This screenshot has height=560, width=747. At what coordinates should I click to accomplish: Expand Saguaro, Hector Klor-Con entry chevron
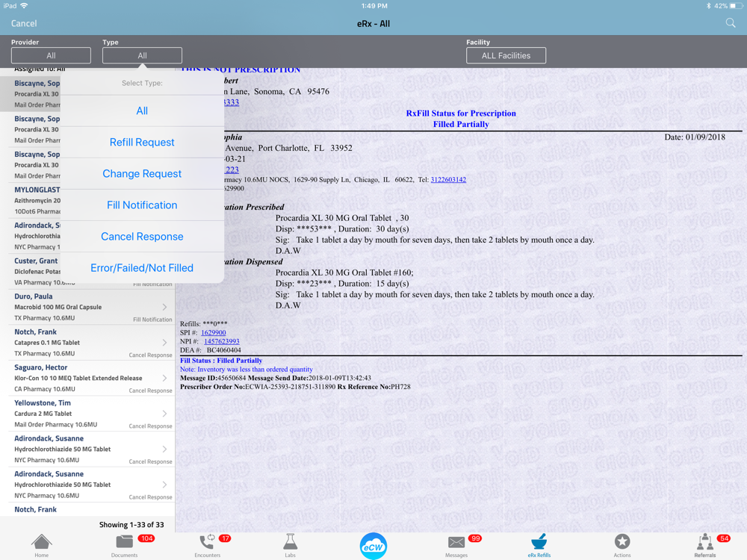coord(164,378)
